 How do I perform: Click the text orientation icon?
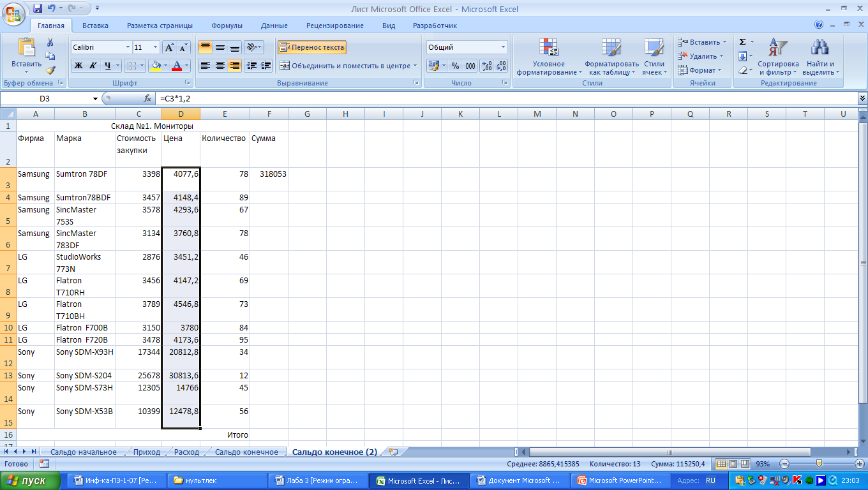253,47
